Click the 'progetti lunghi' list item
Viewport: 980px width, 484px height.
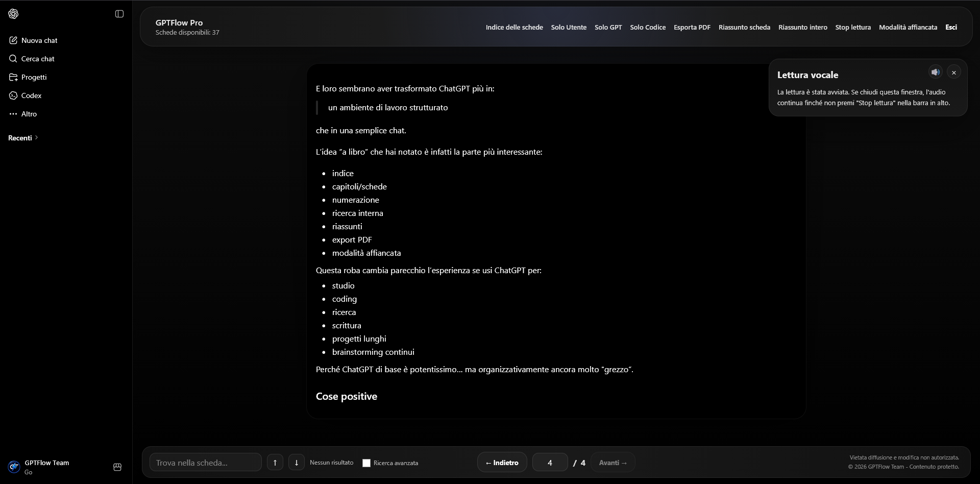pyautogui.click(x=359, y=339)
